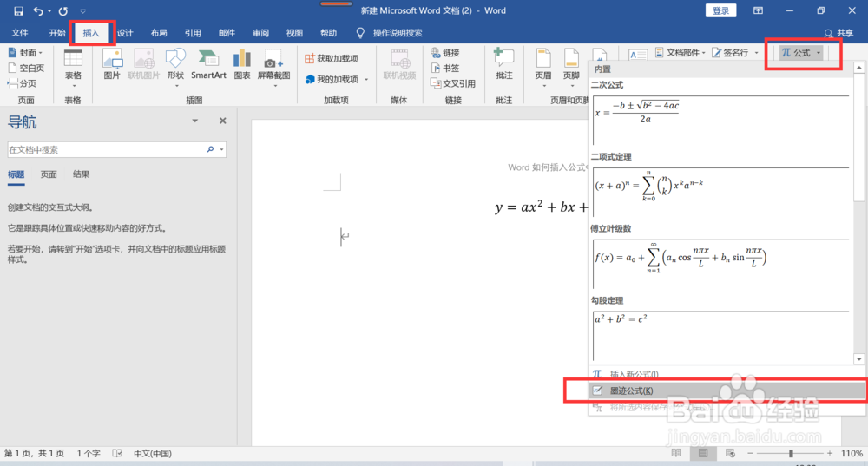The image size is (868, 466).
Task: Insert a 封面 cover page
Action: pos(25,53)
